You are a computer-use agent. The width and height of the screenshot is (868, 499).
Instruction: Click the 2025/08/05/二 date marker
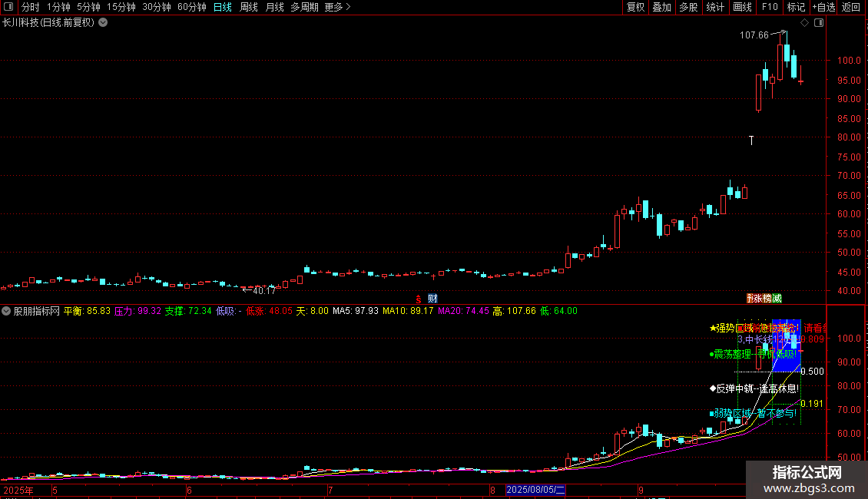pyautogui.click(x=536, y=490)
